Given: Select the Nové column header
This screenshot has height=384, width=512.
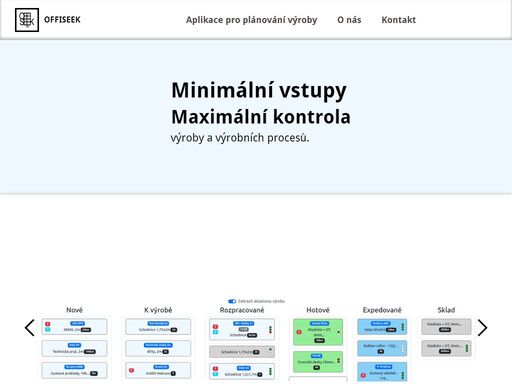Looking at the screenshot, I should click(74, 310).
